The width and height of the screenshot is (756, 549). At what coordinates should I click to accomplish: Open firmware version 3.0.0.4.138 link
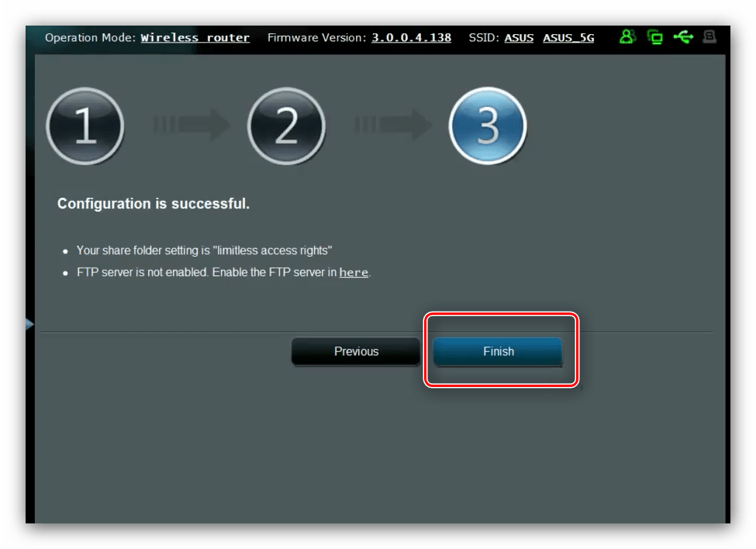pos(411,37)
